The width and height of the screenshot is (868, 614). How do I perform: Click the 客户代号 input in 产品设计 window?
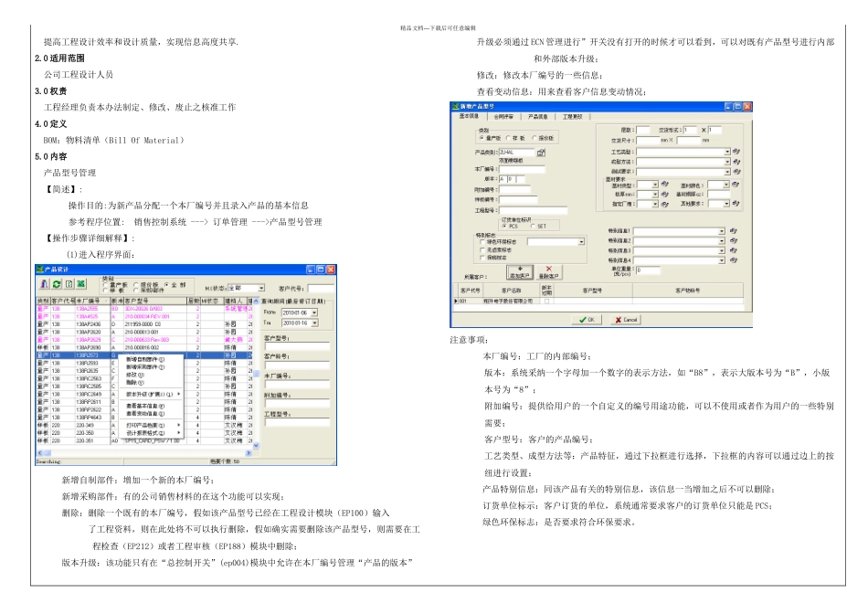pos(321,289)
